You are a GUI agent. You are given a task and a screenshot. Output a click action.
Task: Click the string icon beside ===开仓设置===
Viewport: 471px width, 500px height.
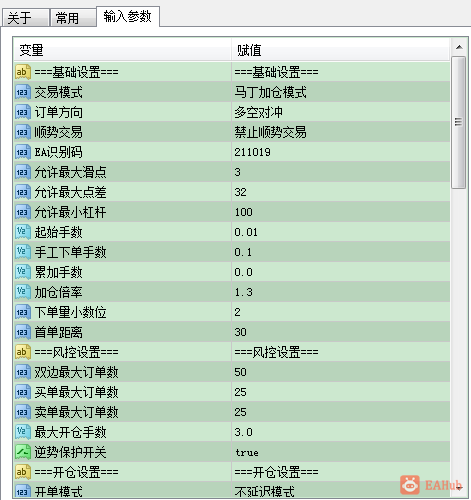(23, 472)
